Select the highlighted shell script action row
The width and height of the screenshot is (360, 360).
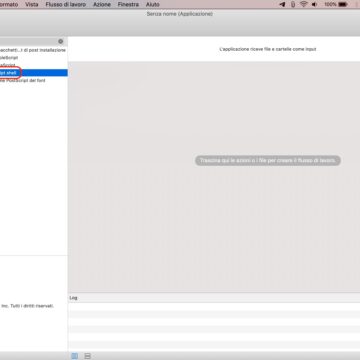tap(34, 73)
